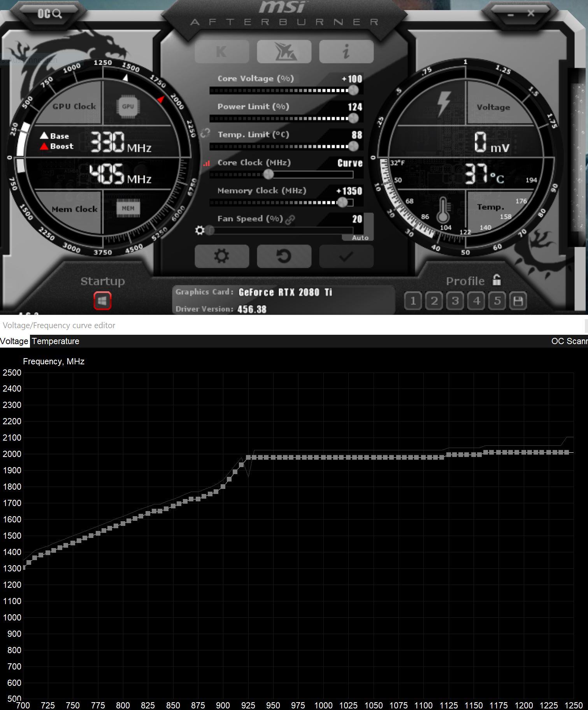Switch to Voltage tab in curve editor
The image size is (588, 710).
(14, 341)
